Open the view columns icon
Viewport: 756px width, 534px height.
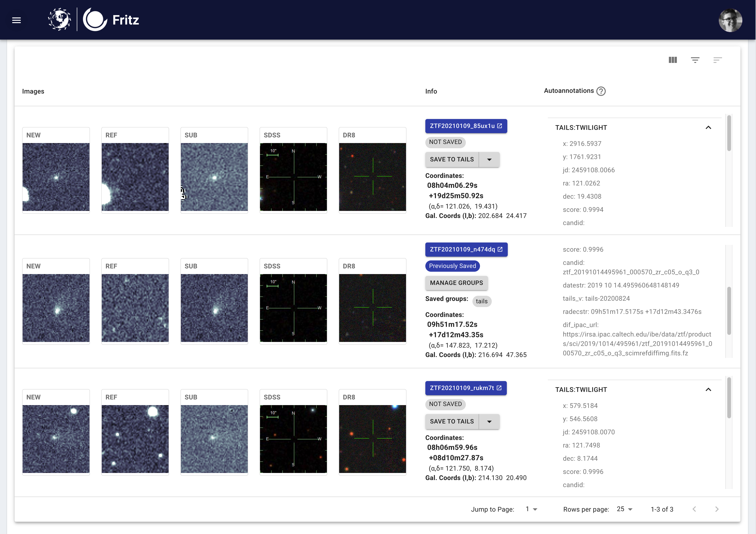[x=673, y=60]
